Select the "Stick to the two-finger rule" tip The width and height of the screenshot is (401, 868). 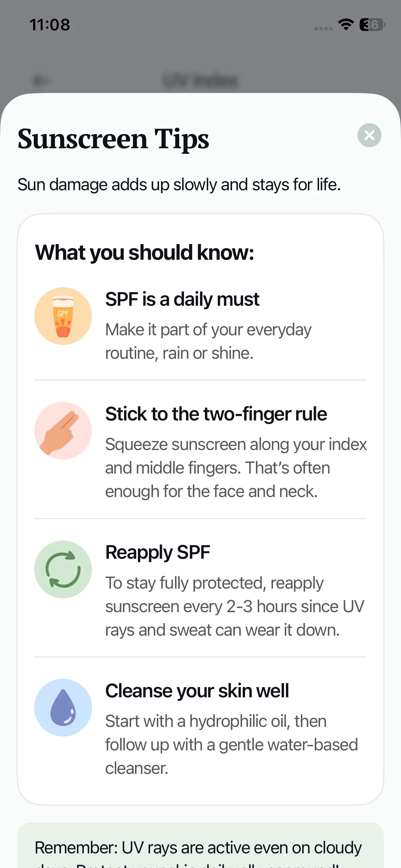tap(216, 414)
